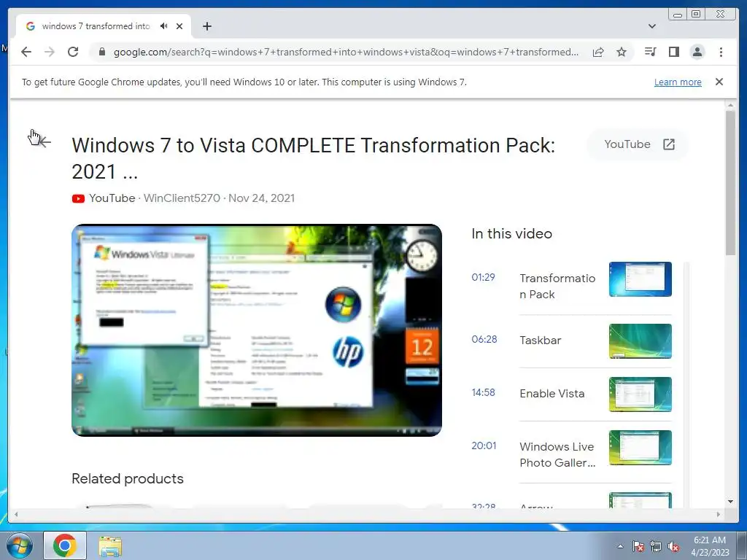Viewport: 747px width, 560px height.
Task: Open a new tab with plus button
Action: pos(206,26)
